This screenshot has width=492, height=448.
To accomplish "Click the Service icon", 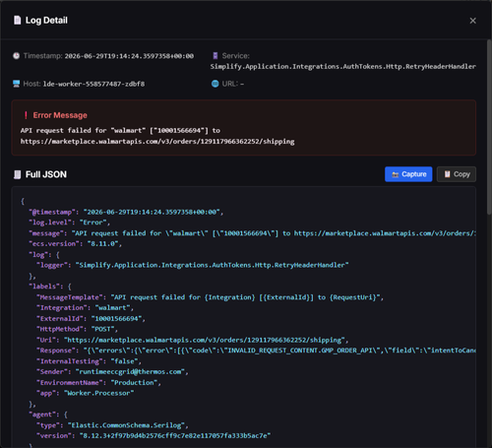I will coord(215,55).
